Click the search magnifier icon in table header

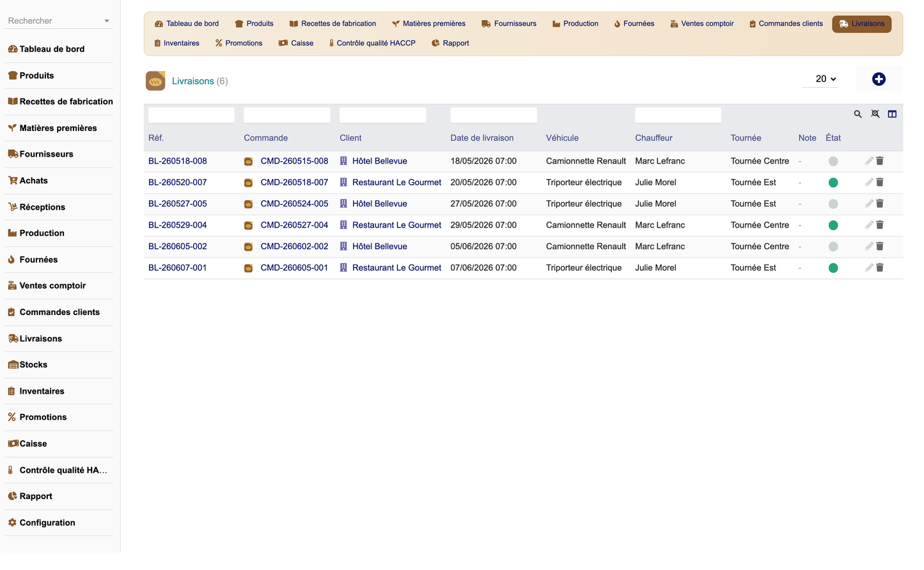coord(857,114)
